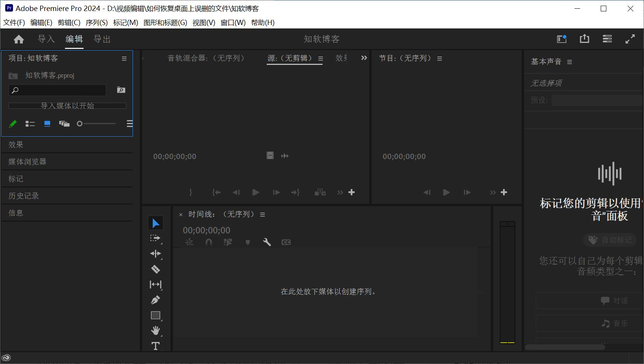The image size is (644, 364).
Task: Open sort icons menu in project panel
Action: [x=130, y=124]
